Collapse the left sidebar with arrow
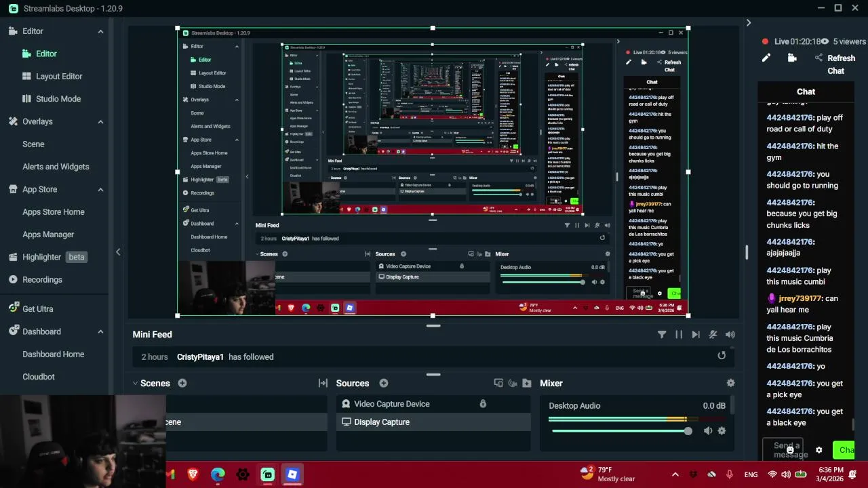The height and width of the screenshot is (488, 868). click(x=118, y=251)
